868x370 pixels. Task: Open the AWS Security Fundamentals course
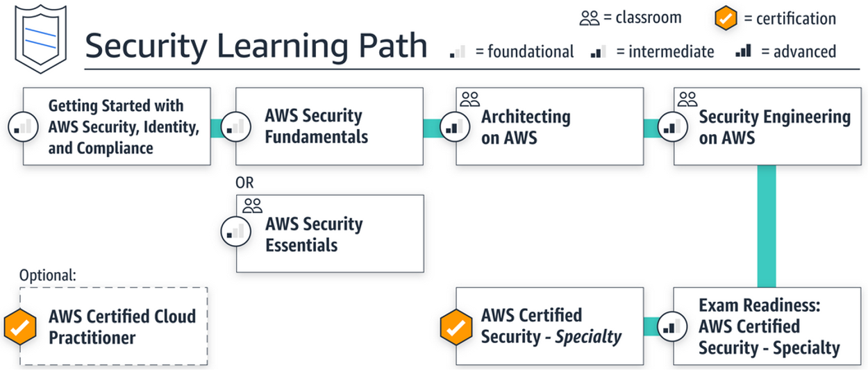[x=329, y=126]
